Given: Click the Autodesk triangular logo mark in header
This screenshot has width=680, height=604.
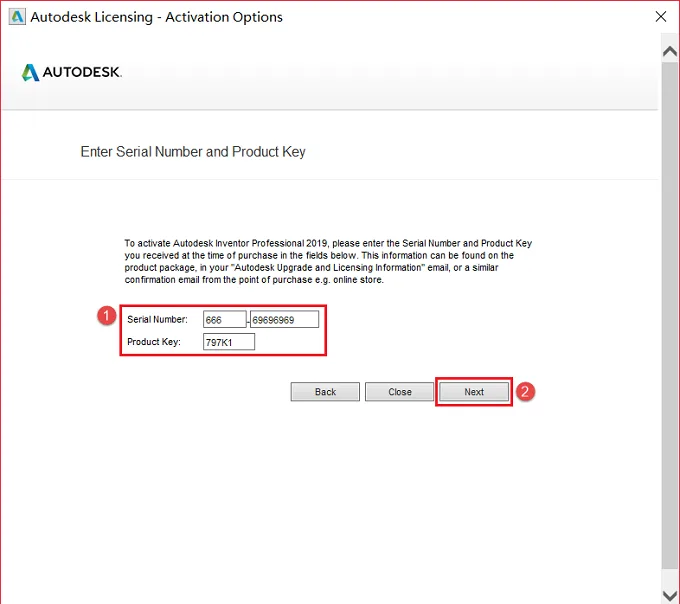Looking at the screenshot, I should (x=30, y=72).
